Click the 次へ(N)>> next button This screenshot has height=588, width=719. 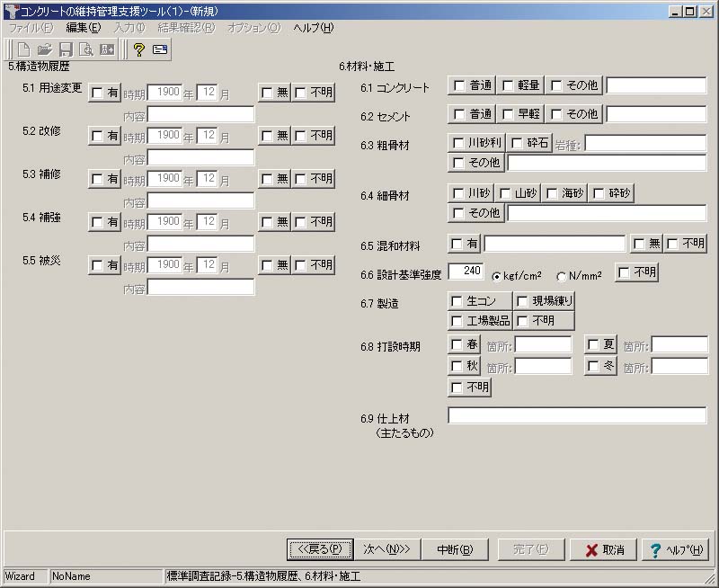tap(387, 549)
